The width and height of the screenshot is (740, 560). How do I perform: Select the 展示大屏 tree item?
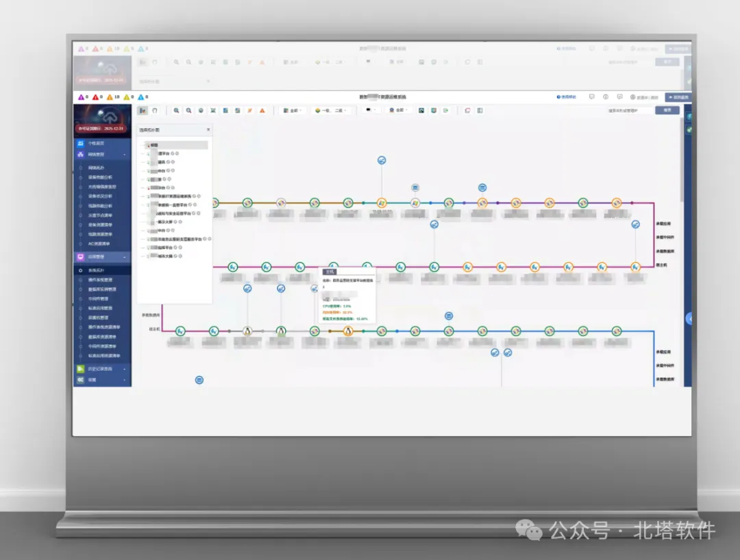pyautogui.click(x=164, y=222)
